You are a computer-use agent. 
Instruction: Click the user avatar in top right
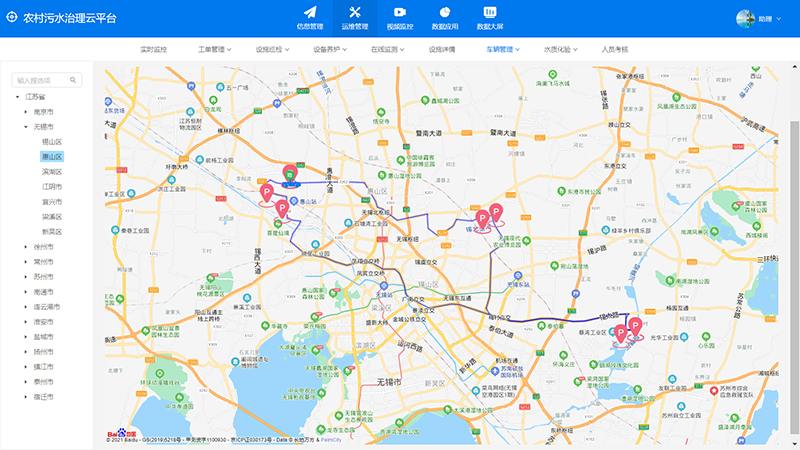(x=744, y=18)
